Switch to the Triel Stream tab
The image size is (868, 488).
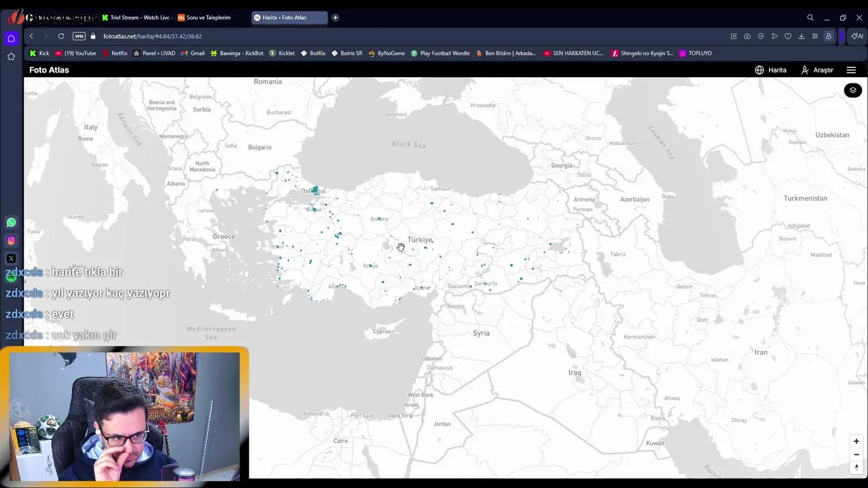[137, 18]
